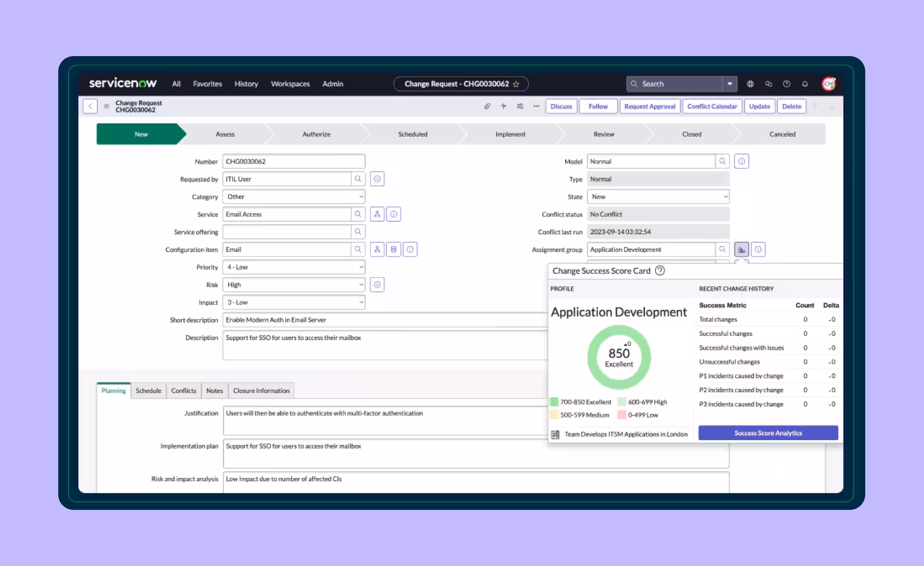Click the personalize form sliders icon
924x566 pixels.
coord(520,106)
